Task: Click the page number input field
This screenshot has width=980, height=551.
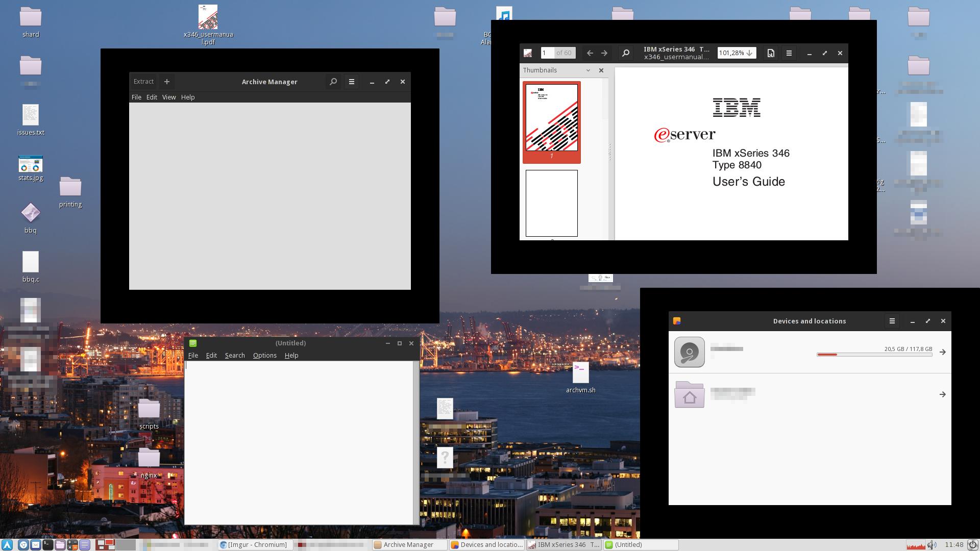Action: point(547,53)
